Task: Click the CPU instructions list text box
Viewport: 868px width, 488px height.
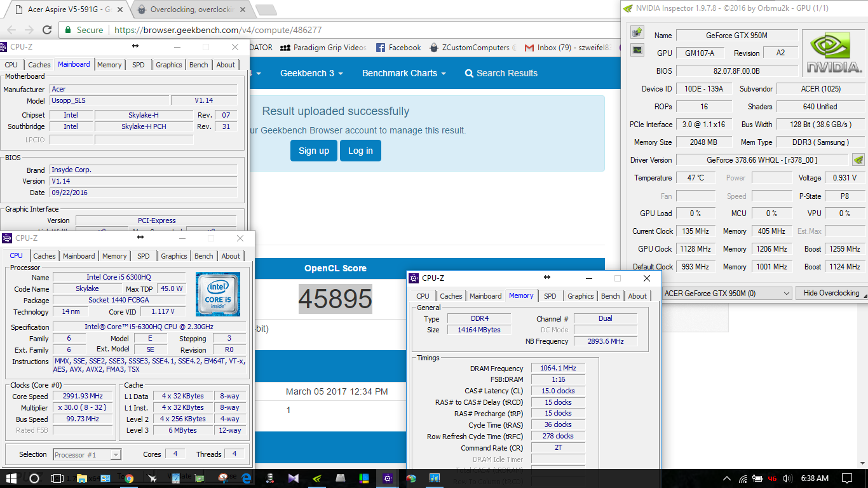Action: [x=151, y=365]
